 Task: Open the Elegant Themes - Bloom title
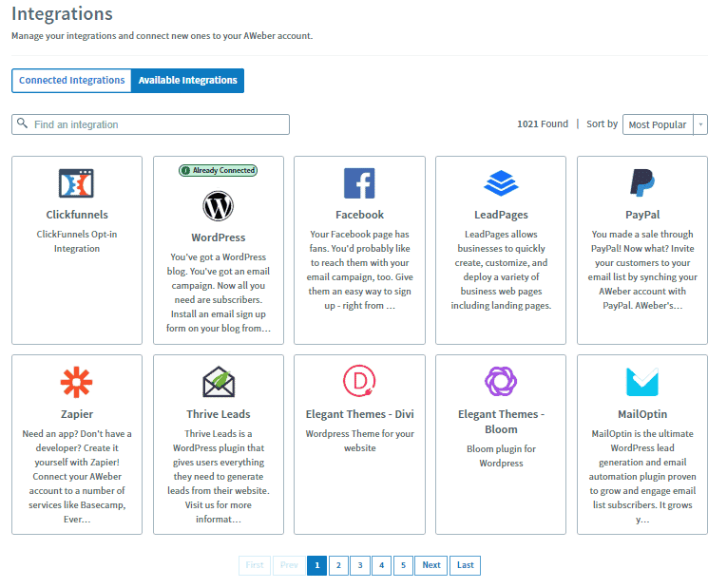click(x=501, y=422)
